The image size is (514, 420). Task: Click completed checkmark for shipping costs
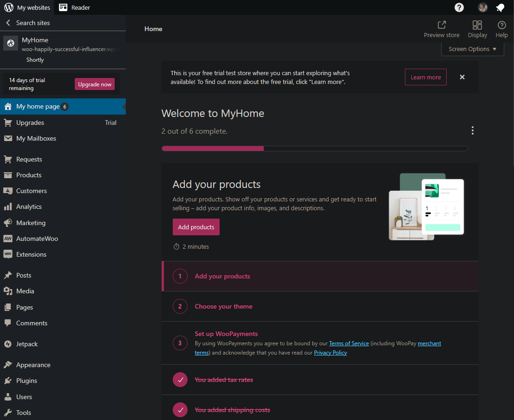click(x=180, y=410)
